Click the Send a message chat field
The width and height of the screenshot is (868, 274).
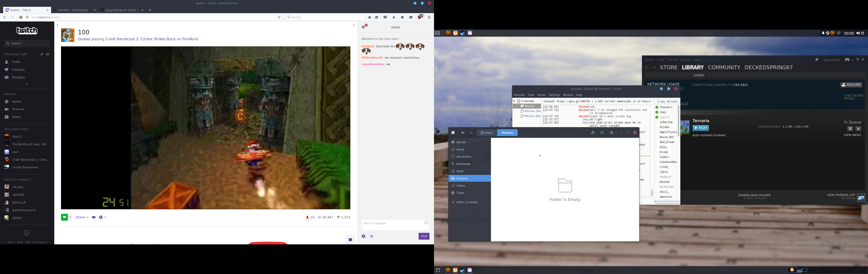[x=395, y=225]
